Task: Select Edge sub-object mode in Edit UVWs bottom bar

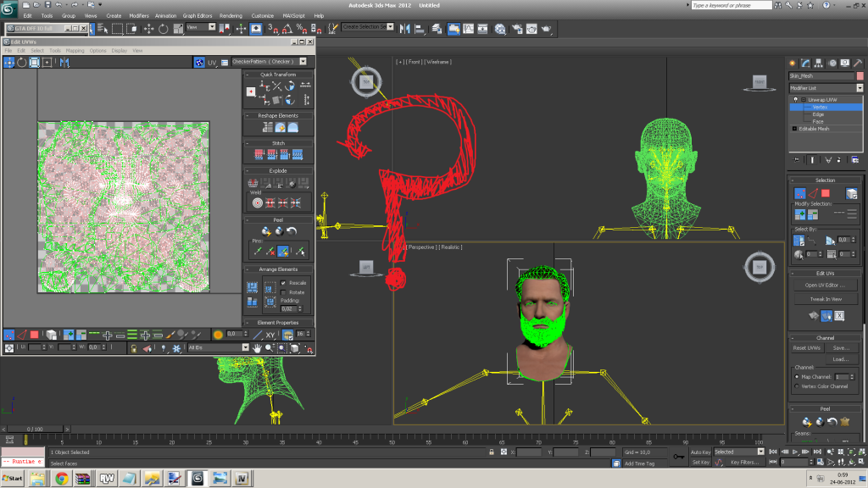Action: tap(21, 335)
